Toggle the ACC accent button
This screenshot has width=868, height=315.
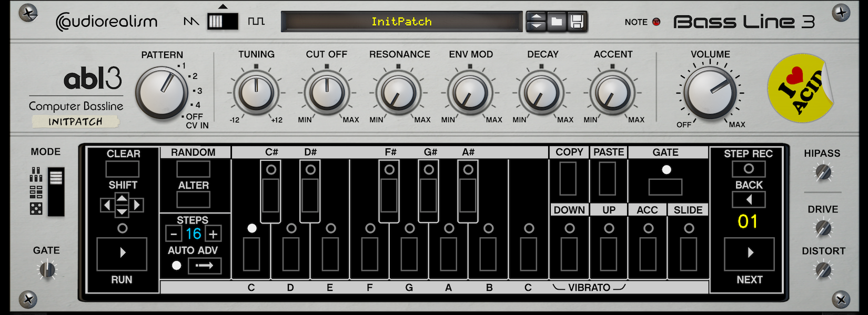pos(648,254)
